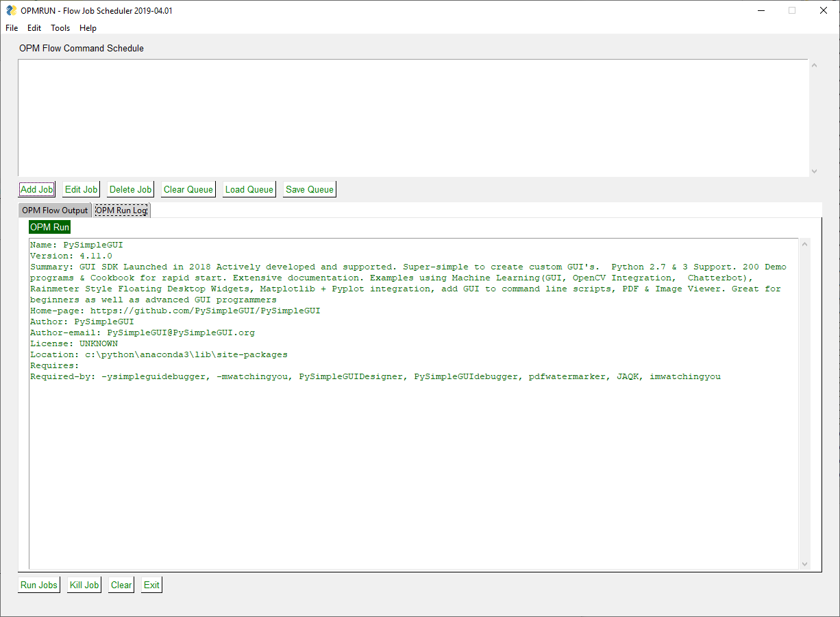Exit the application using the Exit button
This screenshot has width=840, height=617.
pyautogui.click(x=151, y=585)
